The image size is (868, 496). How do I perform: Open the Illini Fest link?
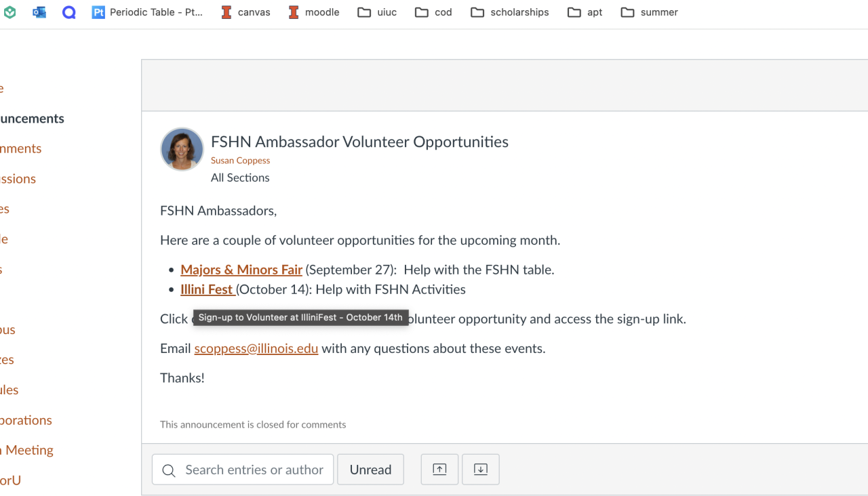point(207,289)
